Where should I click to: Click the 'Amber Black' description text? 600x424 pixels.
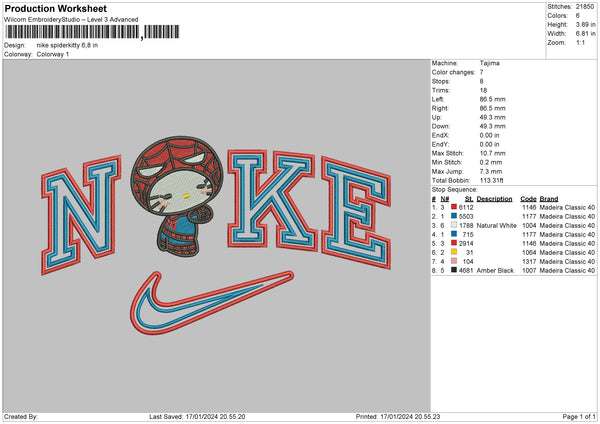click(495, 270)
